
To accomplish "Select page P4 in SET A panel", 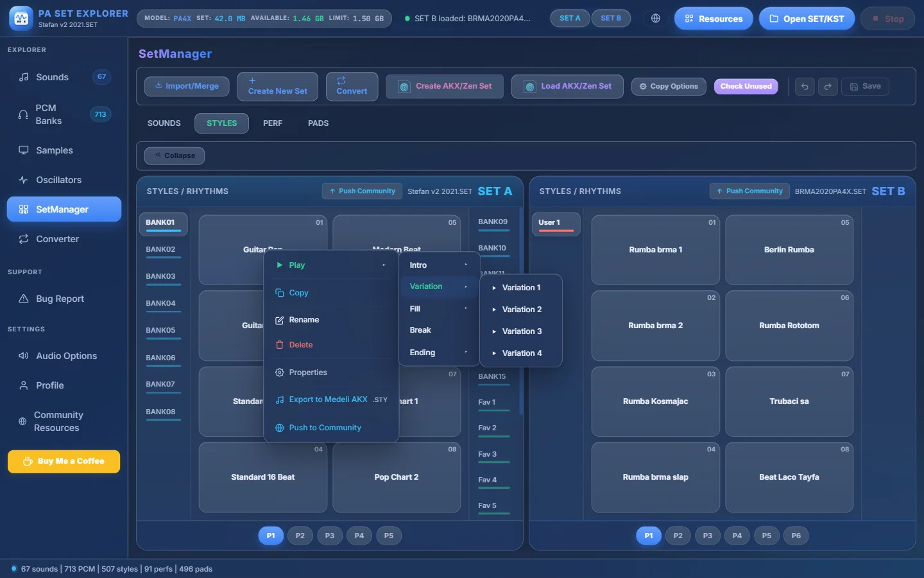I will [359, 536].
